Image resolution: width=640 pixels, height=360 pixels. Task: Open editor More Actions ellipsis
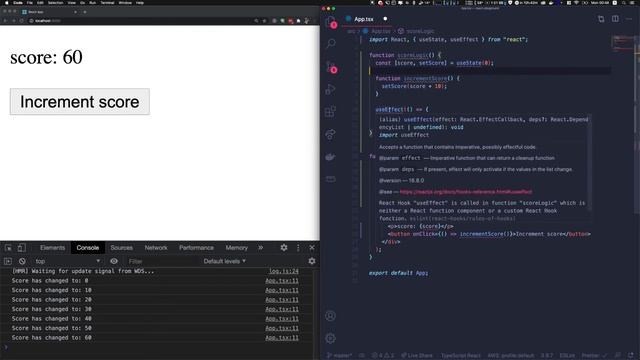(x=629, y=19)
